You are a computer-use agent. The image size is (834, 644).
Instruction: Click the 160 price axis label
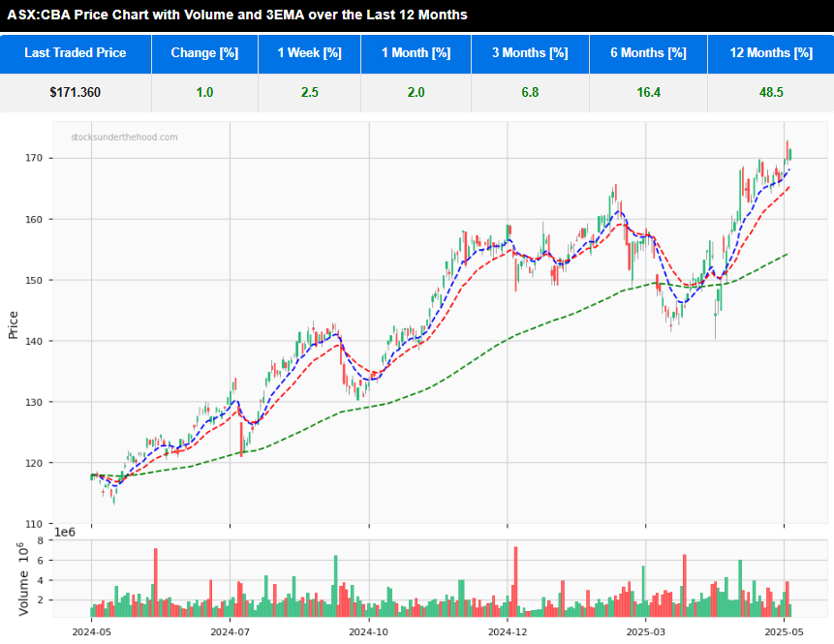[x=34, y=219]
